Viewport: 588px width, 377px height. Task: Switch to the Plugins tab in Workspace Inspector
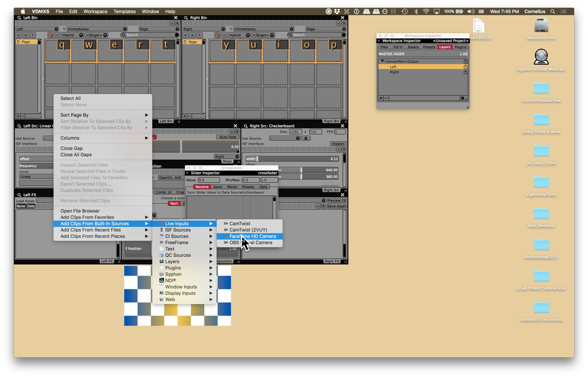(460, 47)
